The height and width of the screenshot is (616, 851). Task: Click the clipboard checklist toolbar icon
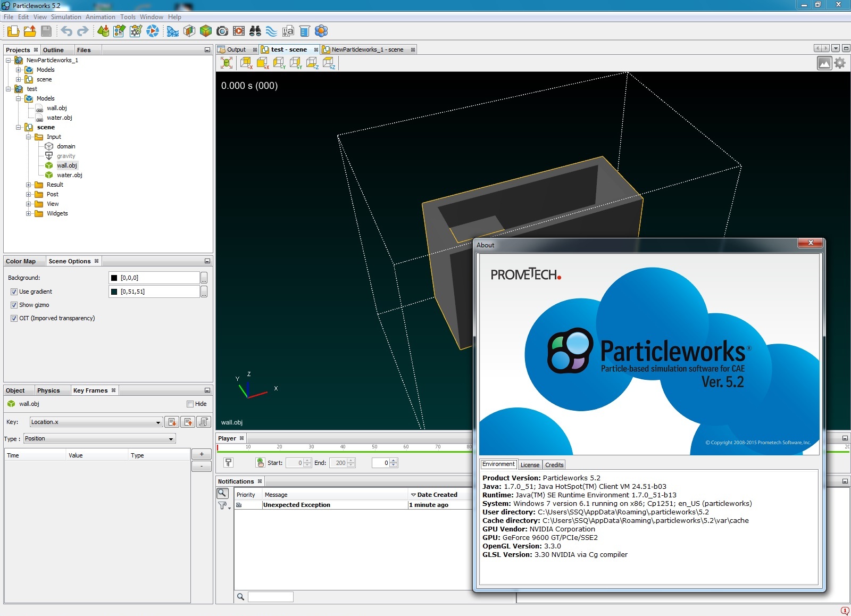[120, 31]
